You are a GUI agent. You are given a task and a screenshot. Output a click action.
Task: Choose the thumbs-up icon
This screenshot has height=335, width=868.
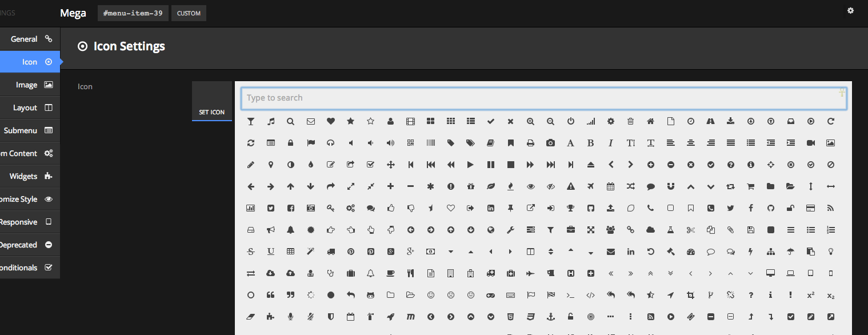click(x=391, y=208)
